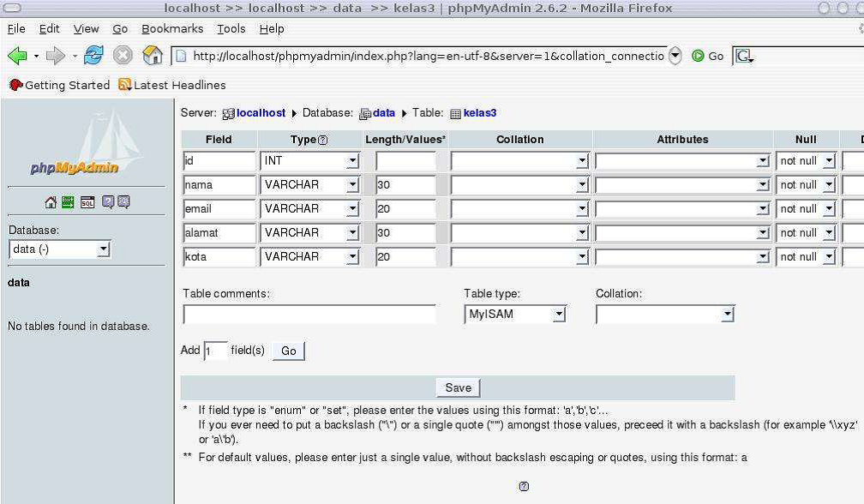This screenshot has height=504, width=864.
Task: Click the MySQL documentation icon in sidebar
Action: pos(123,202)
